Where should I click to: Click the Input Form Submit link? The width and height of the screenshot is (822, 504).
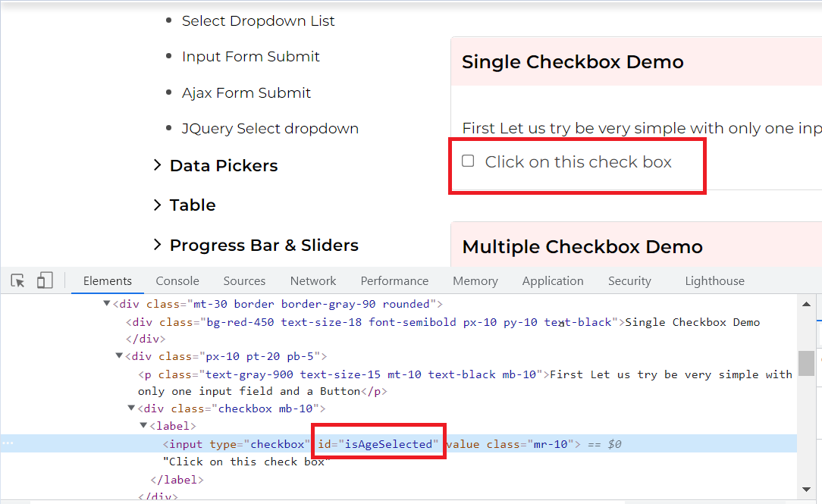point(250,56)
